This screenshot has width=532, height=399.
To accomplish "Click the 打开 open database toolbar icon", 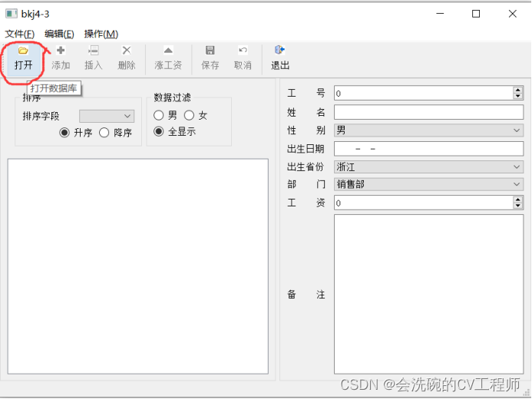I will point(23,51).
